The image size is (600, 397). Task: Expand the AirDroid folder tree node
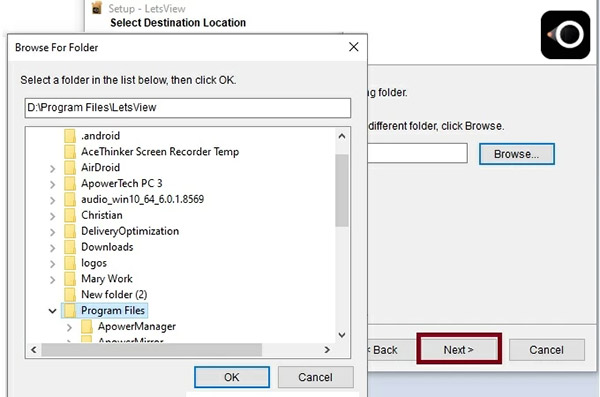tap(52, 168)
